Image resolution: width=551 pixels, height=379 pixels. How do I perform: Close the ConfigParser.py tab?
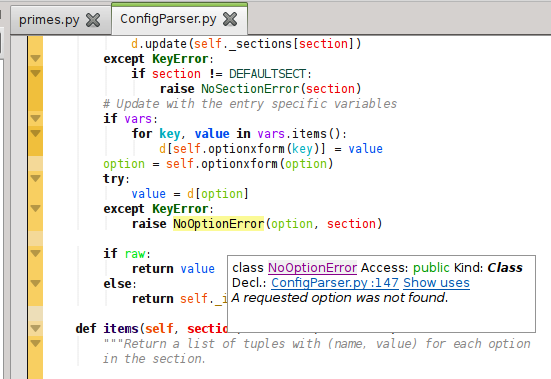[230, 19]
